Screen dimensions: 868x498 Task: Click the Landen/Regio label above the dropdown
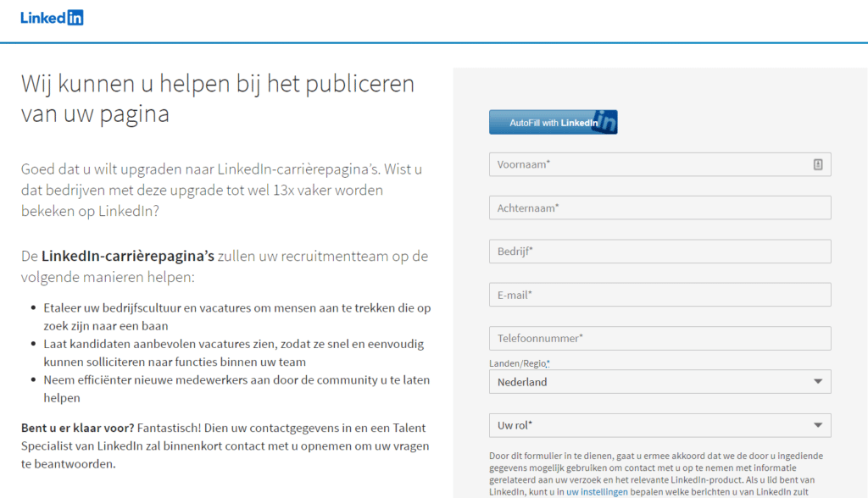coord(520,363)
